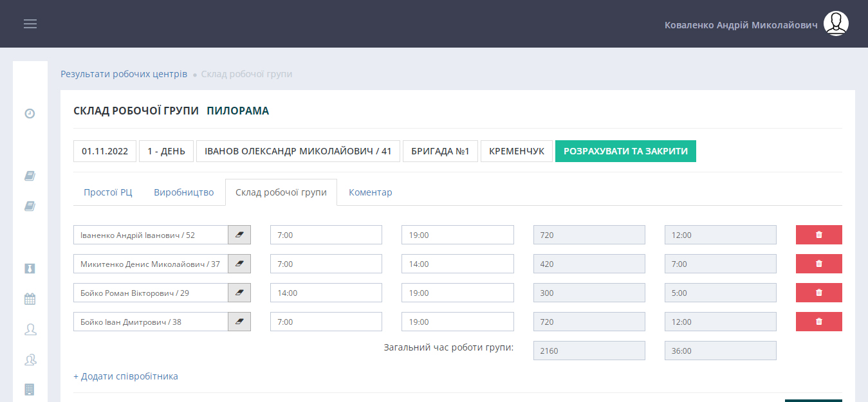Click the building icon in sidebar

[x=30, y=389]
